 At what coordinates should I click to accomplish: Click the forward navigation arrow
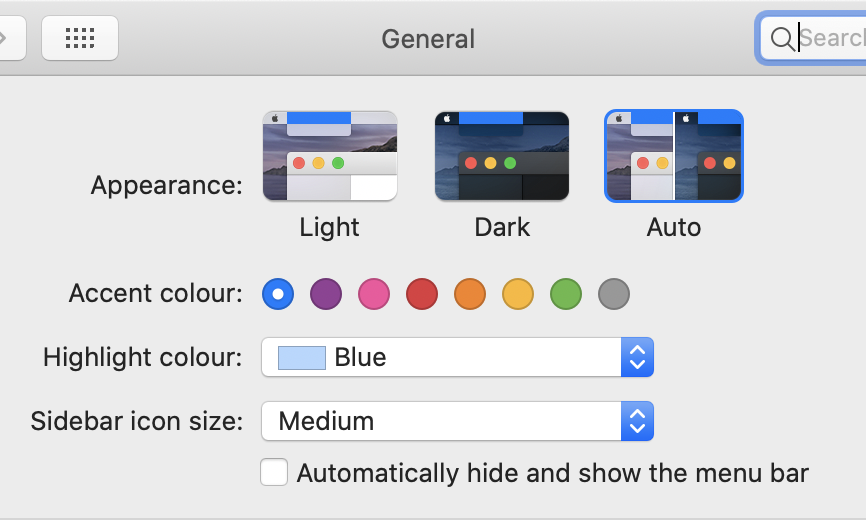coord(4,39)
